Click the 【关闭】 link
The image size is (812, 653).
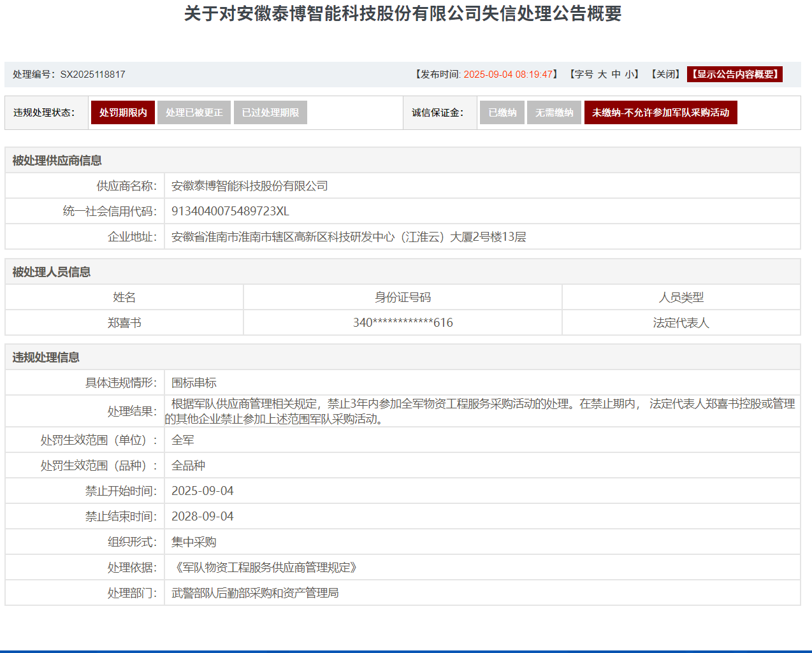pos(665,75)
